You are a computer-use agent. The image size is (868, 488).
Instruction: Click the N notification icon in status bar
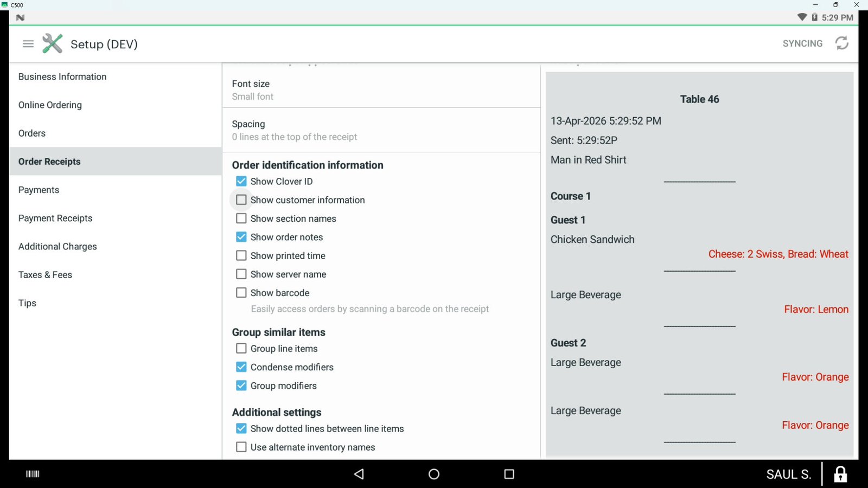pyautogui.click(x=20, y=17)
